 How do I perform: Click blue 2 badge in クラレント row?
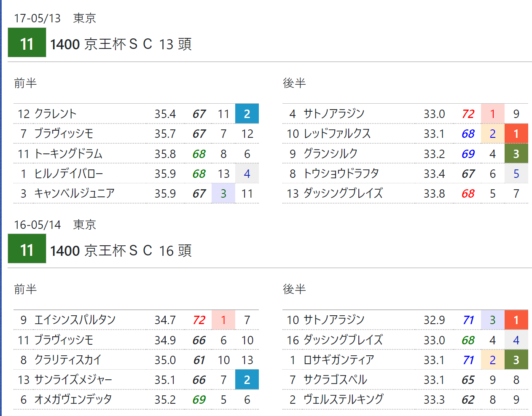click(x=247, y=114)
